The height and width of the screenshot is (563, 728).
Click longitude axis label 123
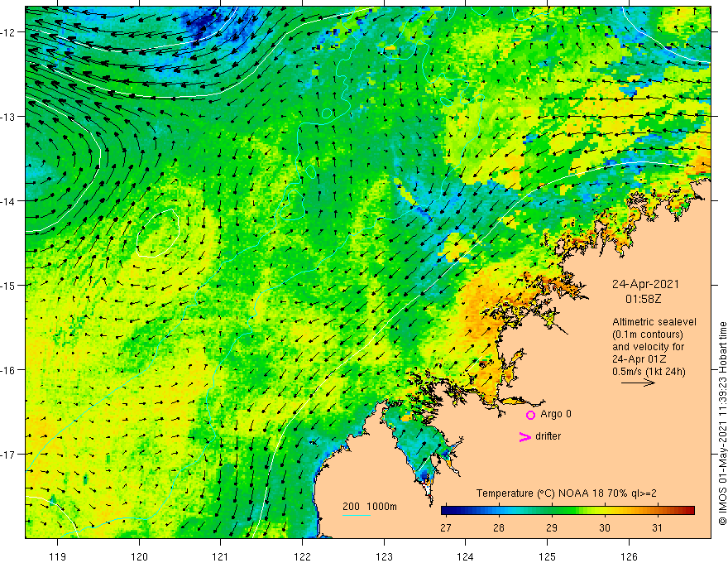[x=384, y=557]
